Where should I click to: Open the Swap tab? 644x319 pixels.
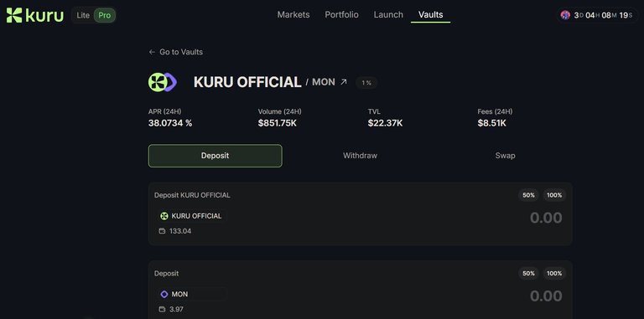click(505, 156)
